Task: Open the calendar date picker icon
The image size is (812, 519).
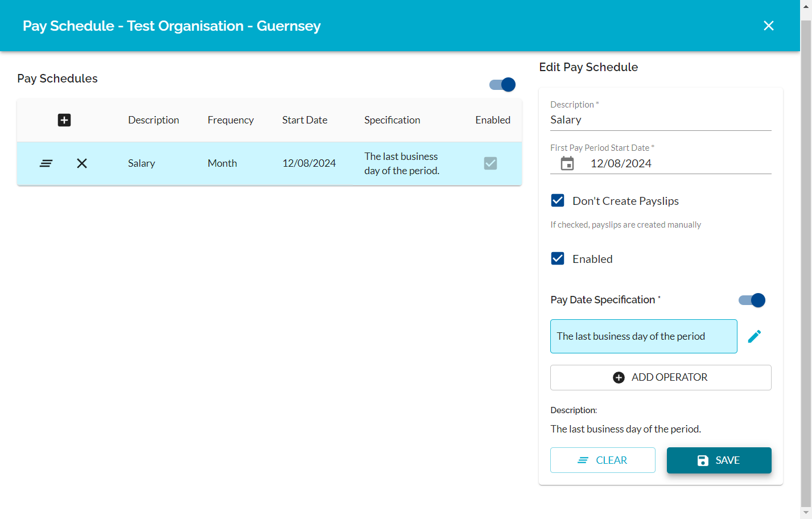Action: (x=567, y=163)
